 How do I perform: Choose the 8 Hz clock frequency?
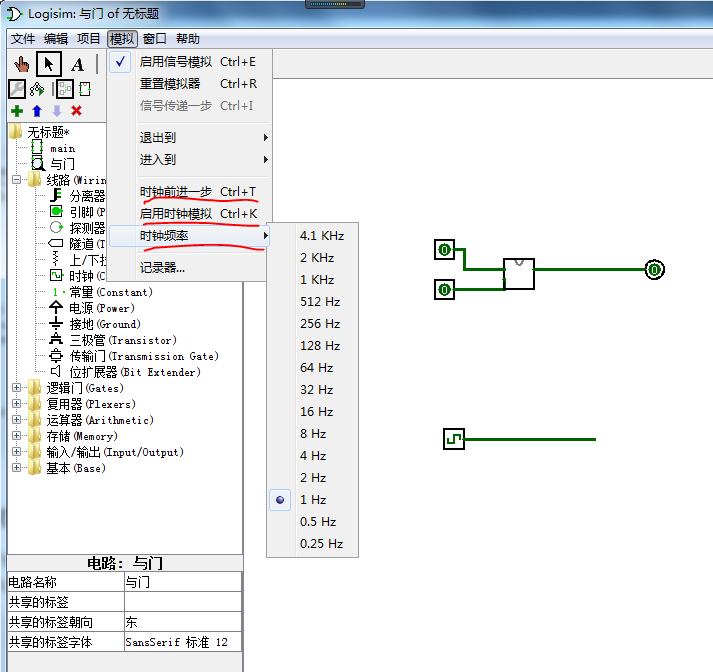pyautogui.click(x=312, y=434)
